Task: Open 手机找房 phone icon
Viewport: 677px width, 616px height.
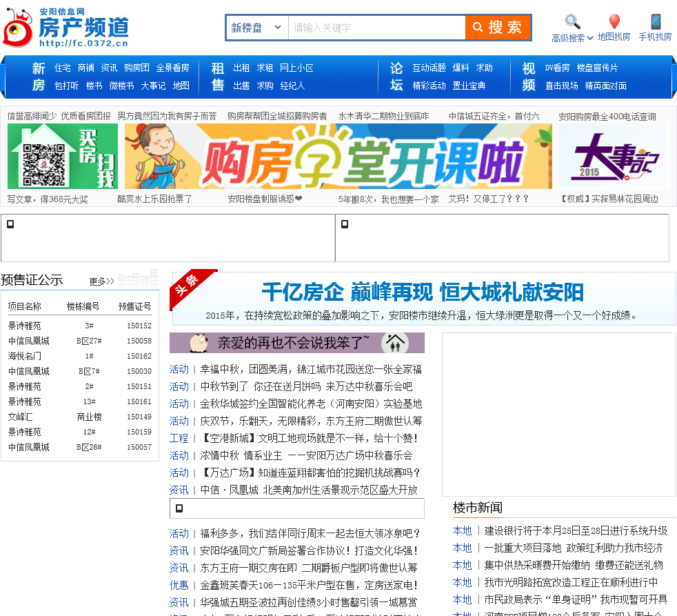Action: (656, 21)
